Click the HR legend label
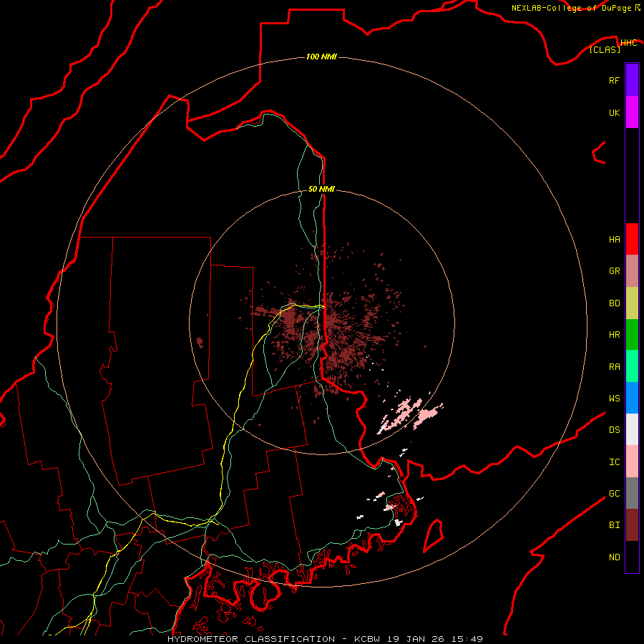 pyautogui.click(x=614, y=335)
